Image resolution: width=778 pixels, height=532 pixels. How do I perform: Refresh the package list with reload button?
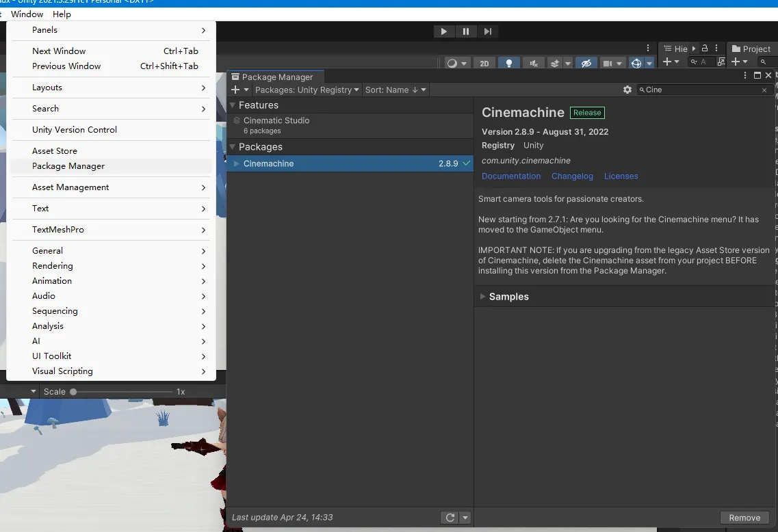point(450,518)
